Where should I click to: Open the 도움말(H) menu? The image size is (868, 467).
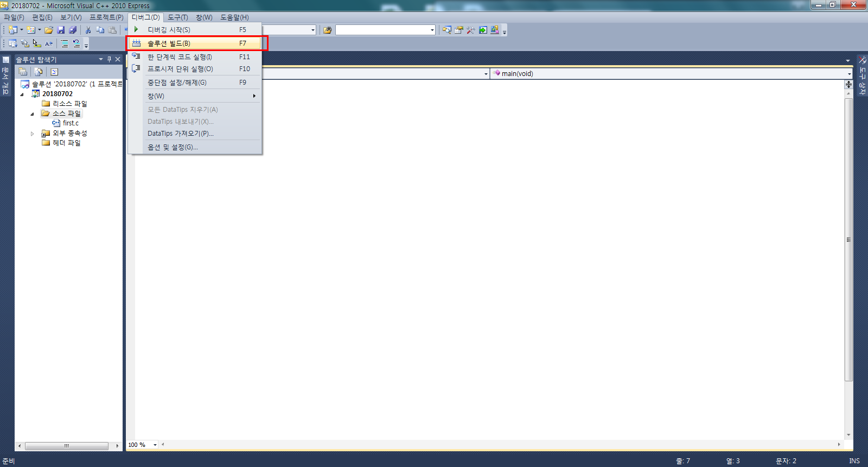click(234, 17)
